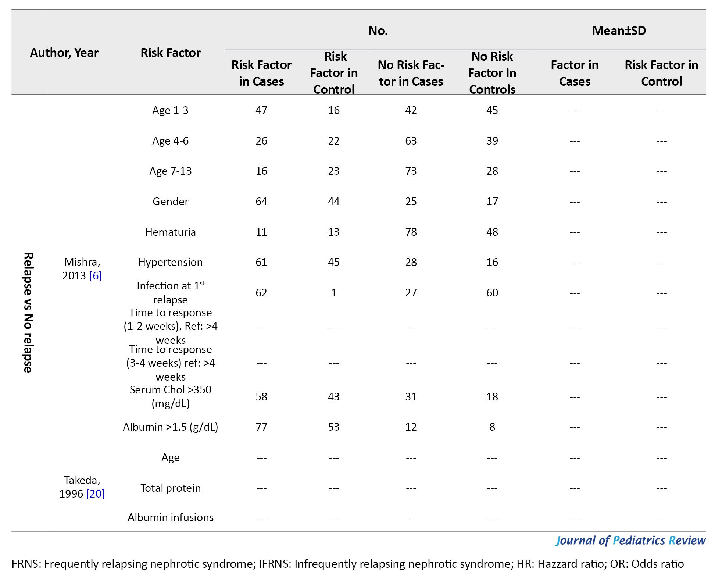Click the Risk Factor in Cases header

tap(261, 73)
